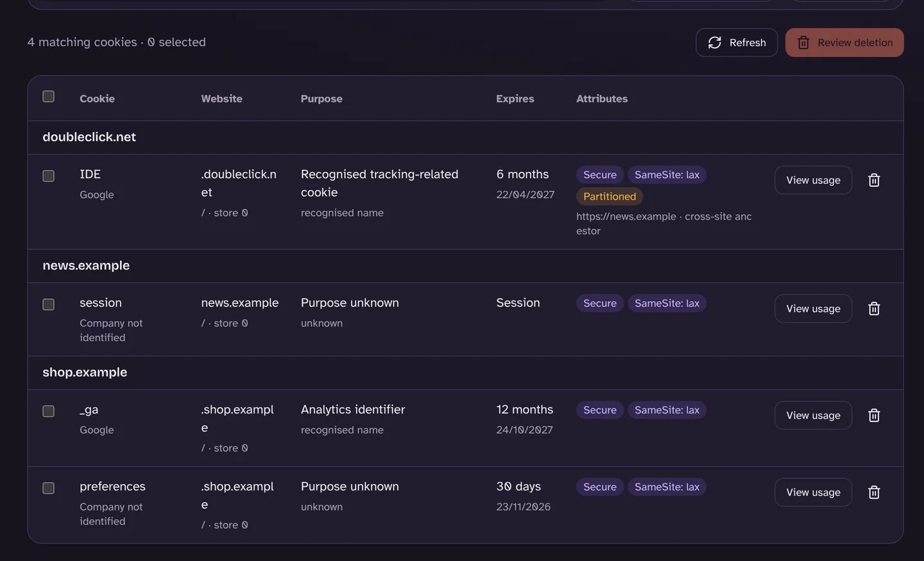Image resolution: width=924 pixels, height=561 pixels.
Task: Click trash icon in preferences cookie row
Action: click(x=874, y=492)
